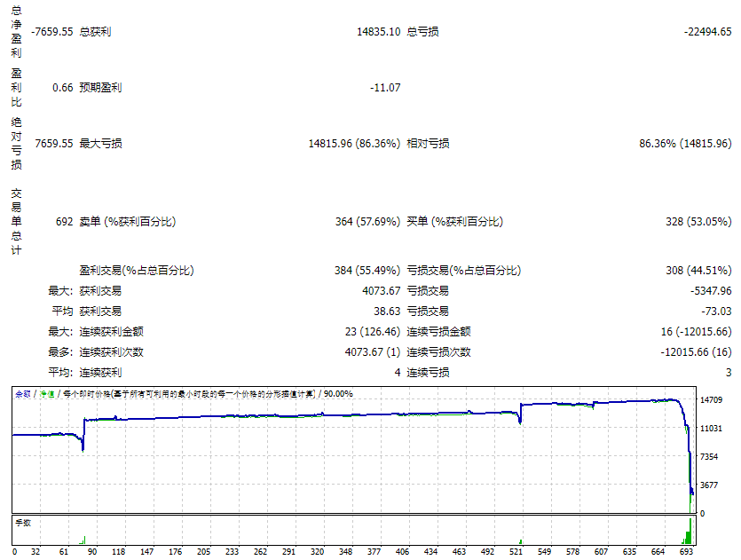
Task: Click the 预期盈利 label
Action: [100, 88]
